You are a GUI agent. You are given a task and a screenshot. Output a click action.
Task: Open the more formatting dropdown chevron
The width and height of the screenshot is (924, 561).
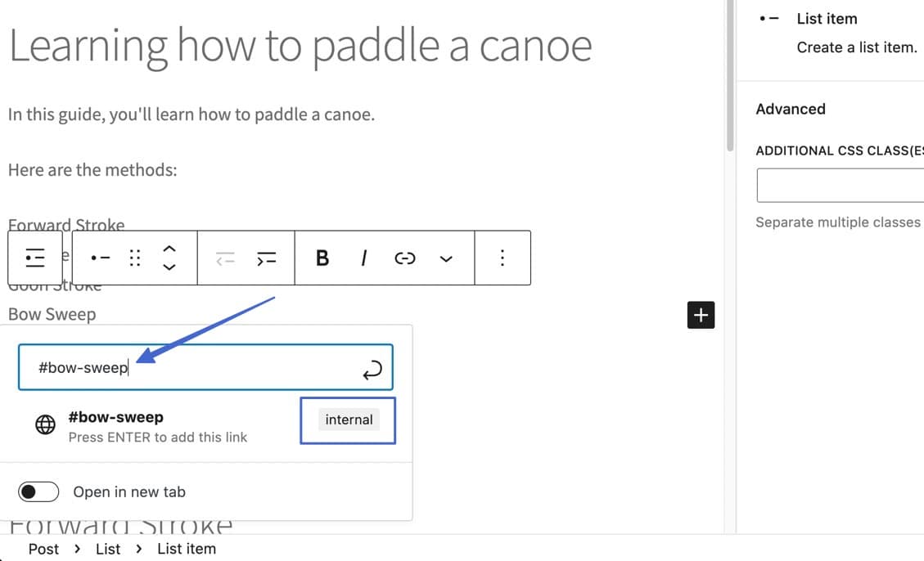pyautogui.click(x=446, y=258)
